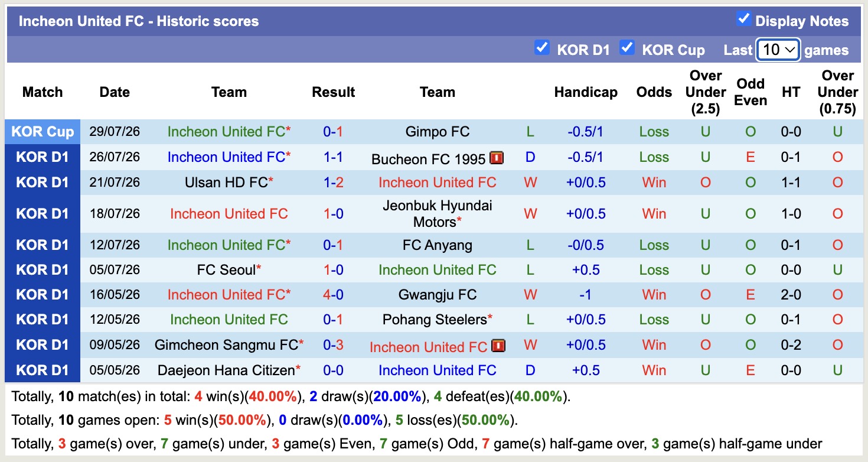The height and width of the screenshot is (462, 868).
Task: Open Pohang Steelers team link
Action: click(435, 320)
